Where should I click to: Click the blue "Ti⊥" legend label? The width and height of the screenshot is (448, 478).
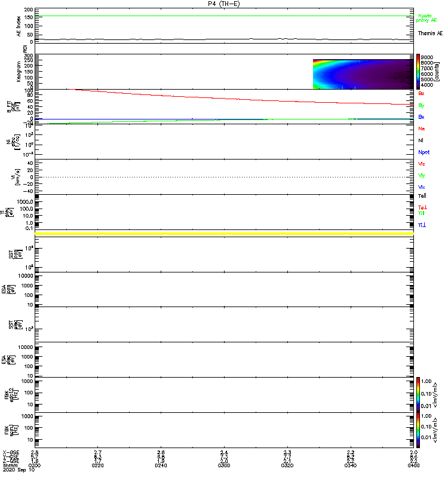[422, 225]
